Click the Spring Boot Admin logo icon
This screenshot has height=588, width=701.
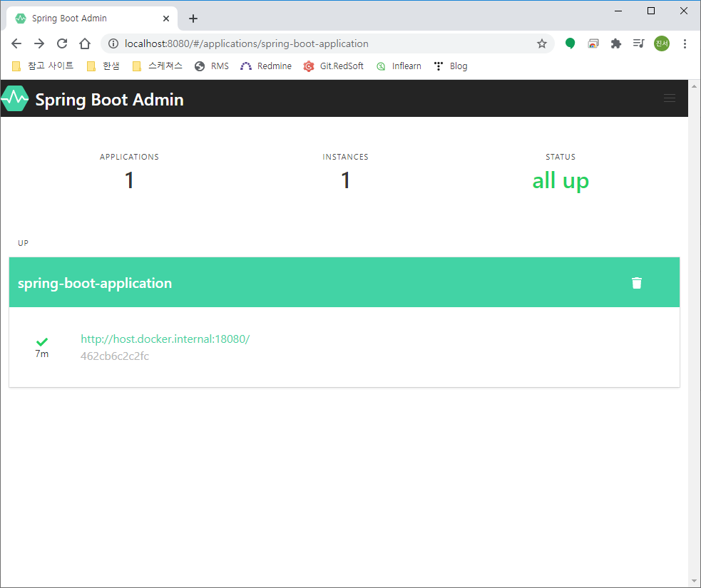click(15, 99)
